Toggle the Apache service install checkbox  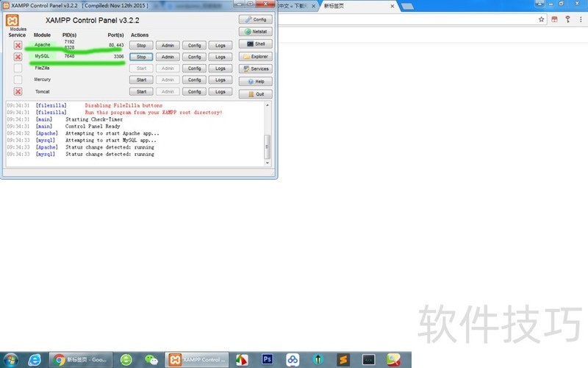coord(18,45)
